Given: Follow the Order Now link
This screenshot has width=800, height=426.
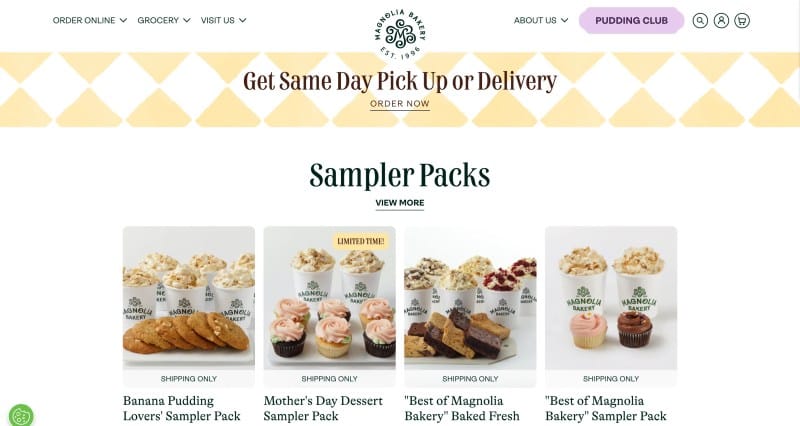Looking at the screenshot, I should point(399,104).
